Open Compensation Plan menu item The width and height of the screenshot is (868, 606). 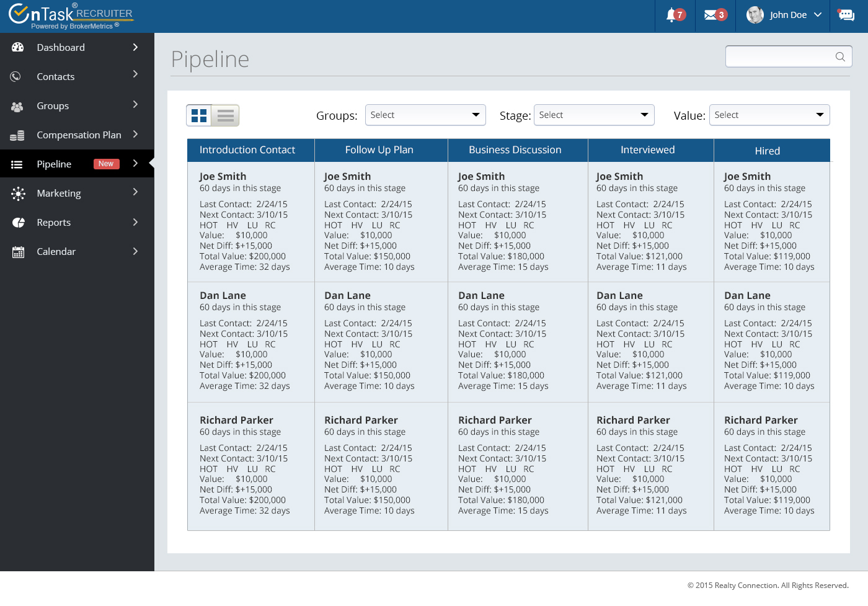point(77,135)
